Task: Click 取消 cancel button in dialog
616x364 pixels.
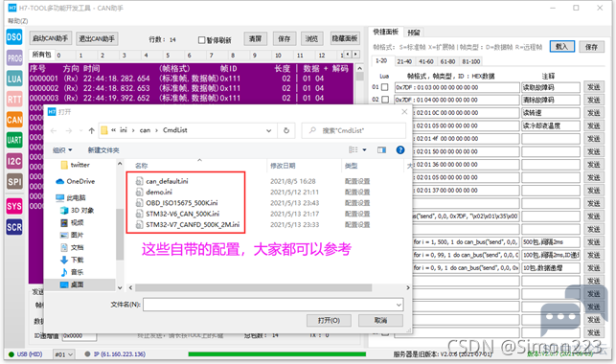Action: 380,320
